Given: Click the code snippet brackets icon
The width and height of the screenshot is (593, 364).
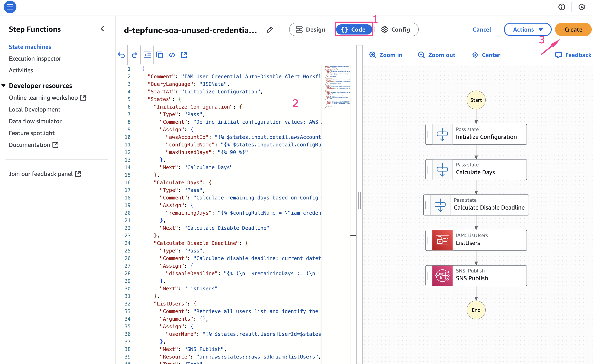Looking at the screenshot, I should tap(172, 55).
